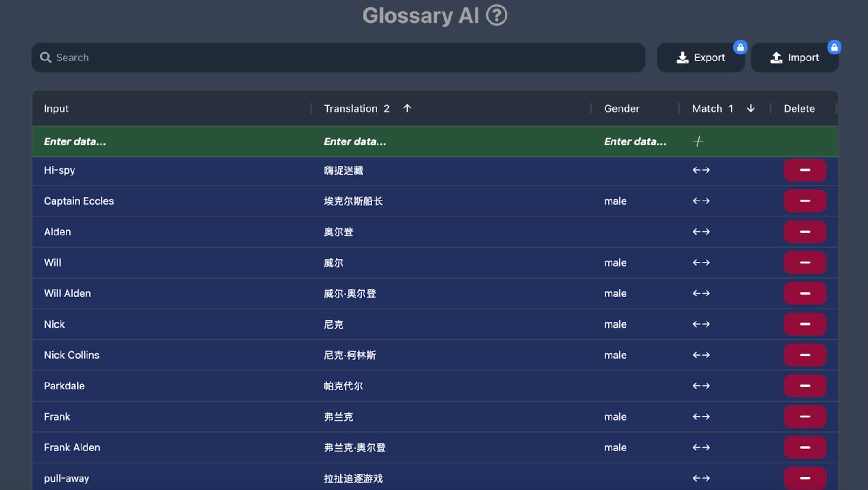Screen dimensions: 868x490
Task: Click the Export download icon
Action: point(682,57)
